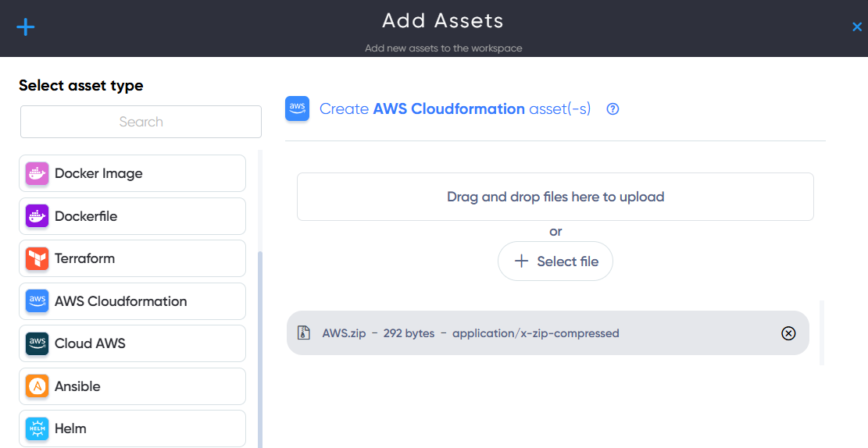Choose the AWS Cloudformation asset type
Viewport: 868px width, 448px height.
132,301
